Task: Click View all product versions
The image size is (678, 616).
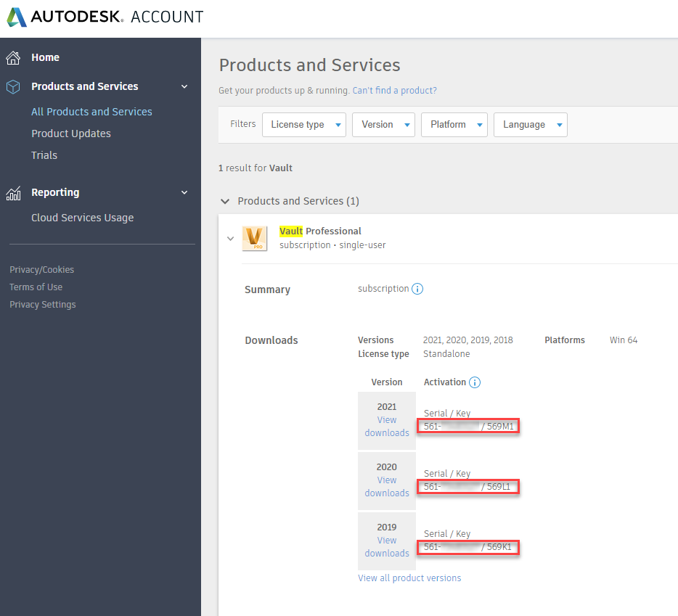Action: click(409, 578)
